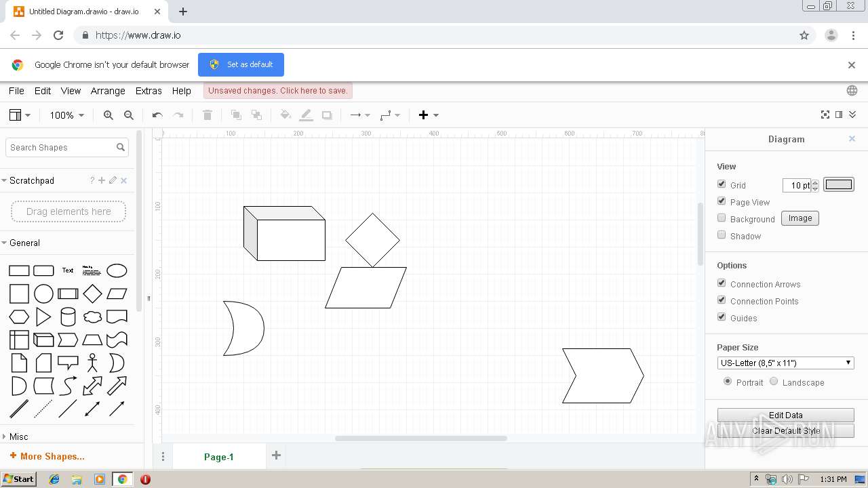Toggle the Page View checkbox

(722, 201)
